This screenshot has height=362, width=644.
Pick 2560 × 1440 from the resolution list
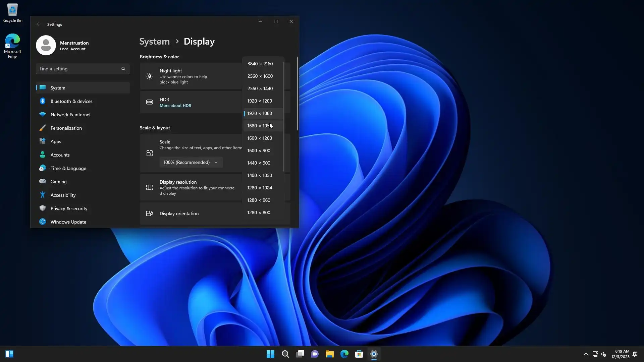pyautogui.click(x=260, y=88)
